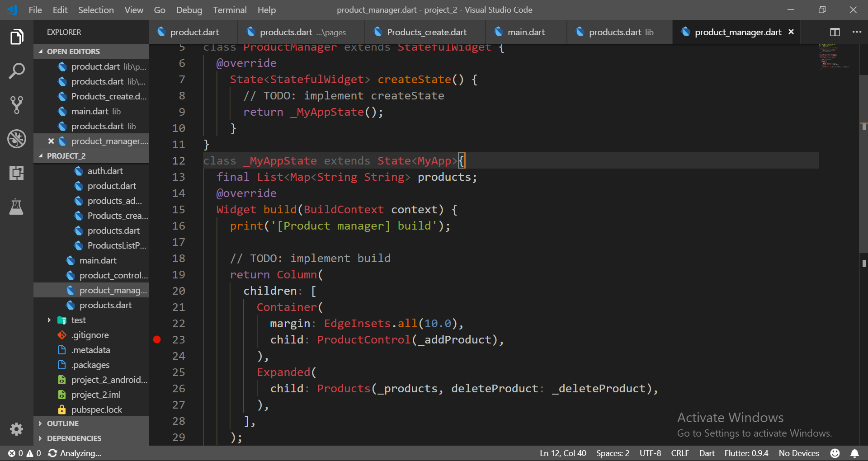
Task: Open .packages file in tree
Action: (91, 365)
